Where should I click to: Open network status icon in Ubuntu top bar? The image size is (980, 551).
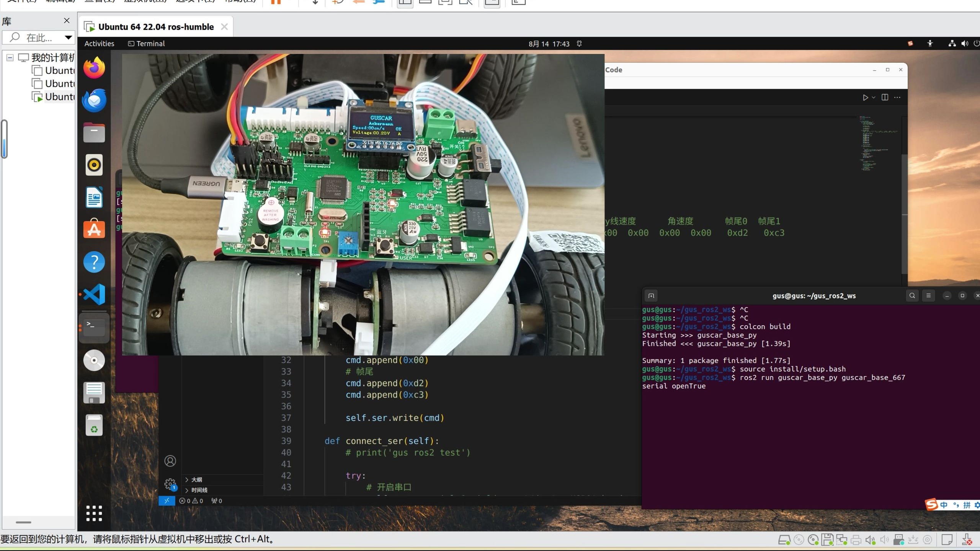(952, 44)
